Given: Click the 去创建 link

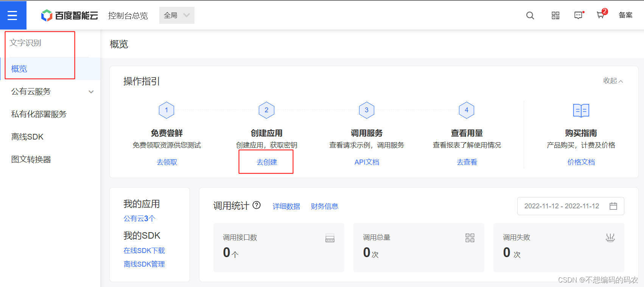Looking at the screenshot, I should (x=267, y=162).
